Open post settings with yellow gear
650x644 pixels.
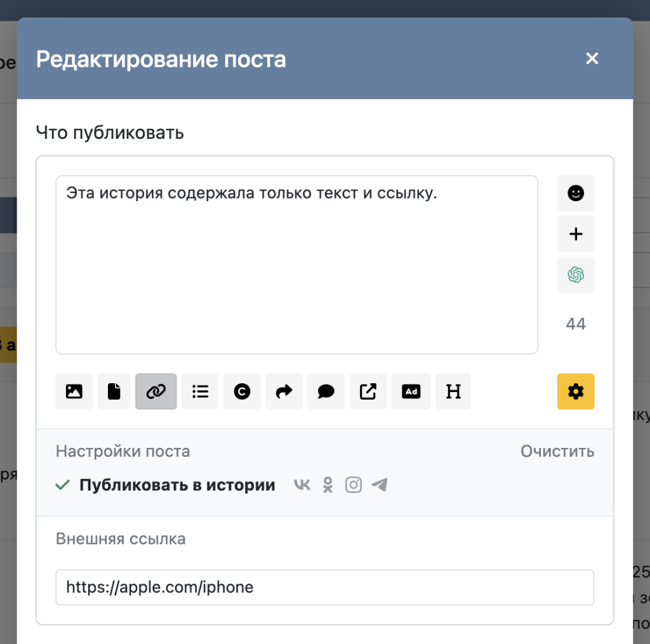576,391
